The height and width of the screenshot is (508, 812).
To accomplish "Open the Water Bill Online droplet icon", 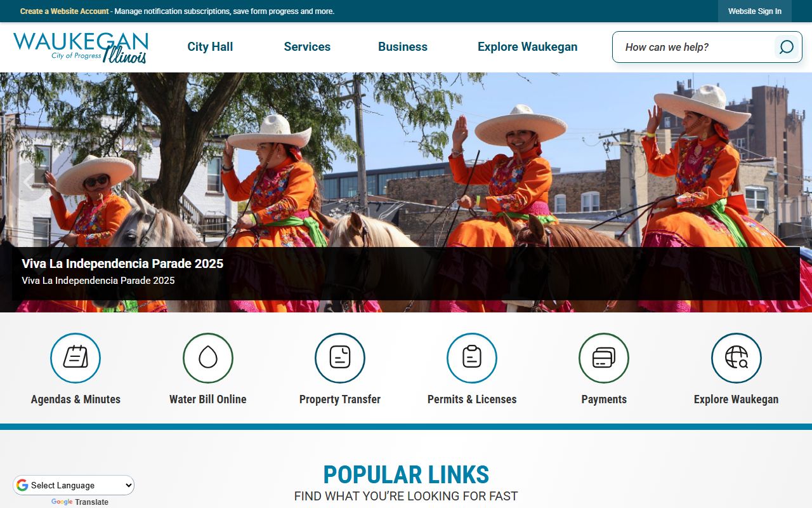I will pos(208,358).
